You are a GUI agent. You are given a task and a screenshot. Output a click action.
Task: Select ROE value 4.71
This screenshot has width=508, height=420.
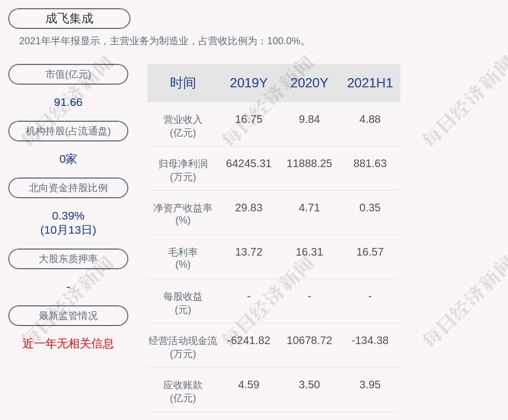[309, 208]
